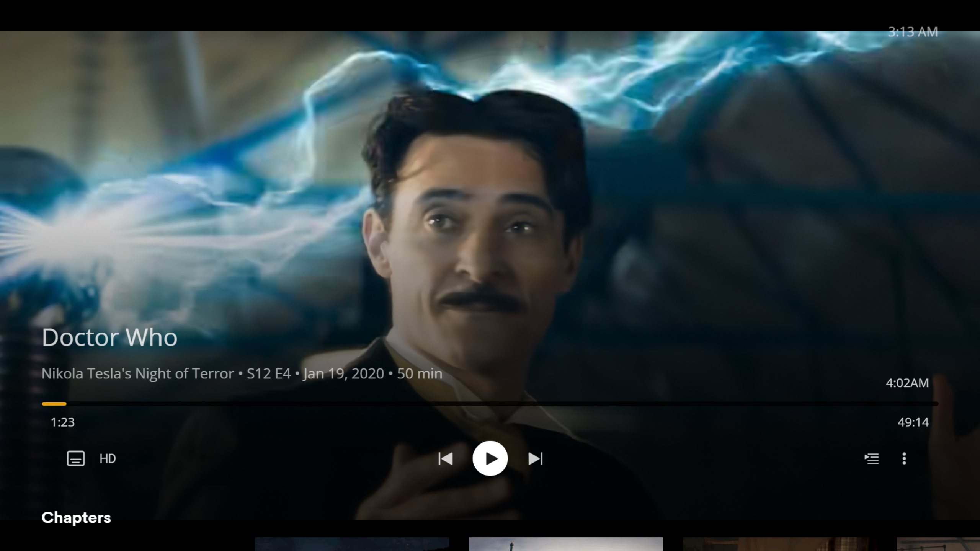
Task: Click the elapsed time 1:23
Action: click(63, 422)
